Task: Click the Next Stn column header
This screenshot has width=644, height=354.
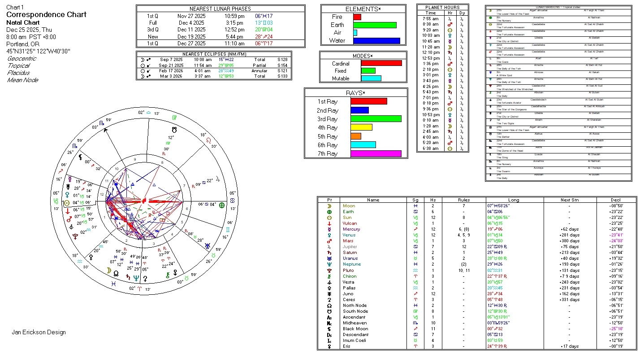Action: point(569,200)
